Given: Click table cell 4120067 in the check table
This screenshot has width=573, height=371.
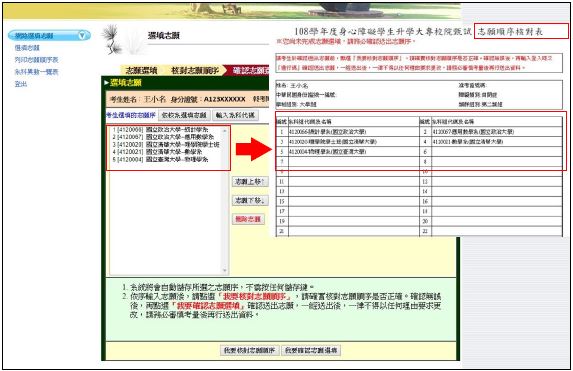Looking at the screenshot, I should 497,132.
